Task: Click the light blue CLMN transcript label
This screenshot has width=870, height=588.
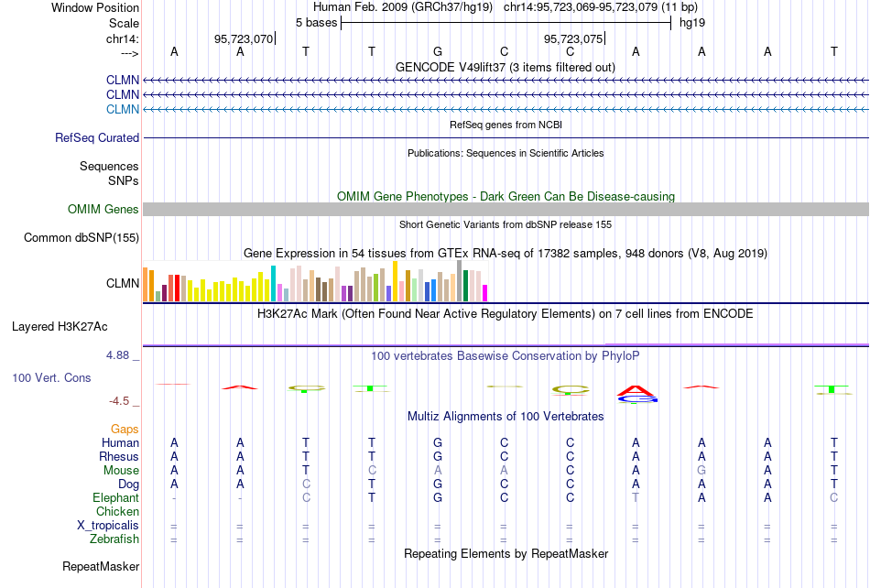Action: [123, 109]
